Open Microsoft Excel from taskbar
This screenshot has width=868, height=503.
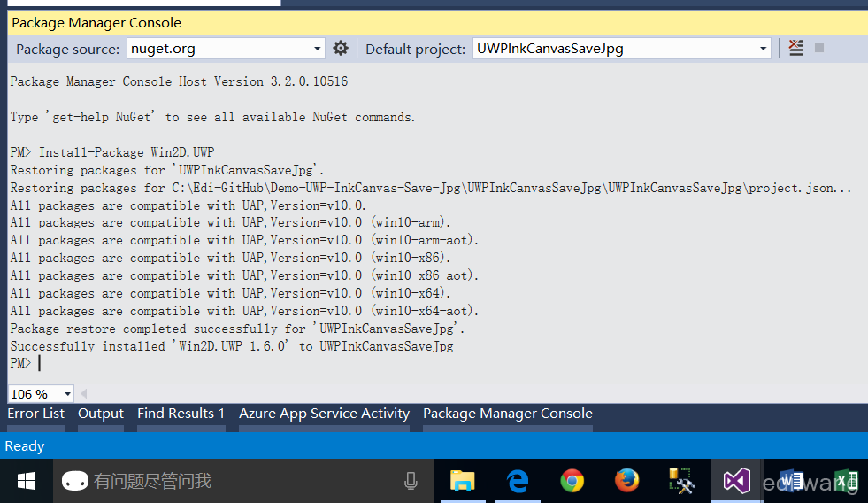846,481
